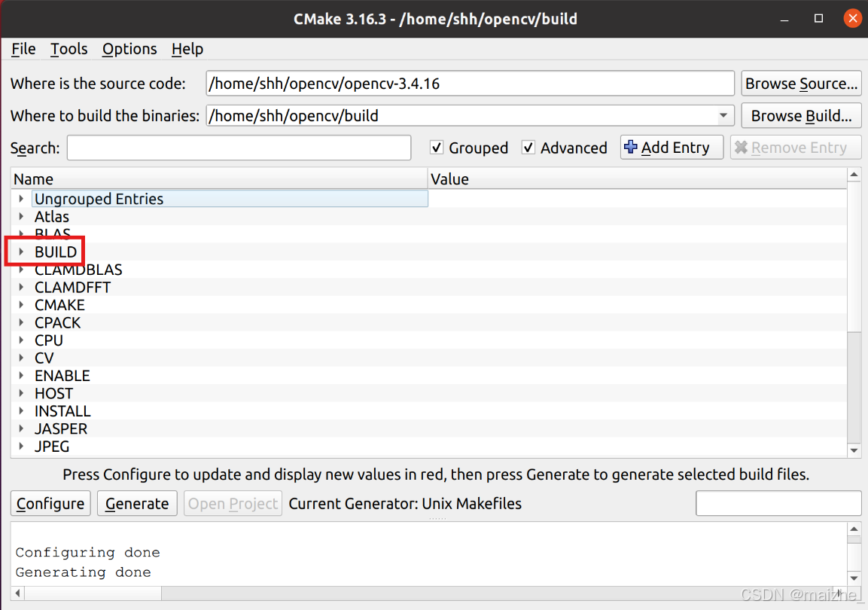Expand the Atlas group
868x610 pixels.
point(21,216)
